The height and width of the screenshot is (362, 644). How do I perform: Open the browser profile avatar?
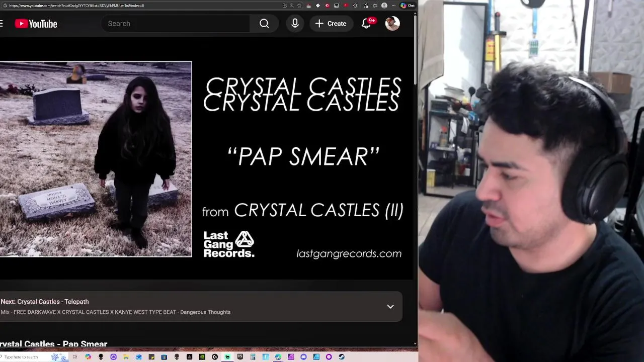(x=384, y=6)
